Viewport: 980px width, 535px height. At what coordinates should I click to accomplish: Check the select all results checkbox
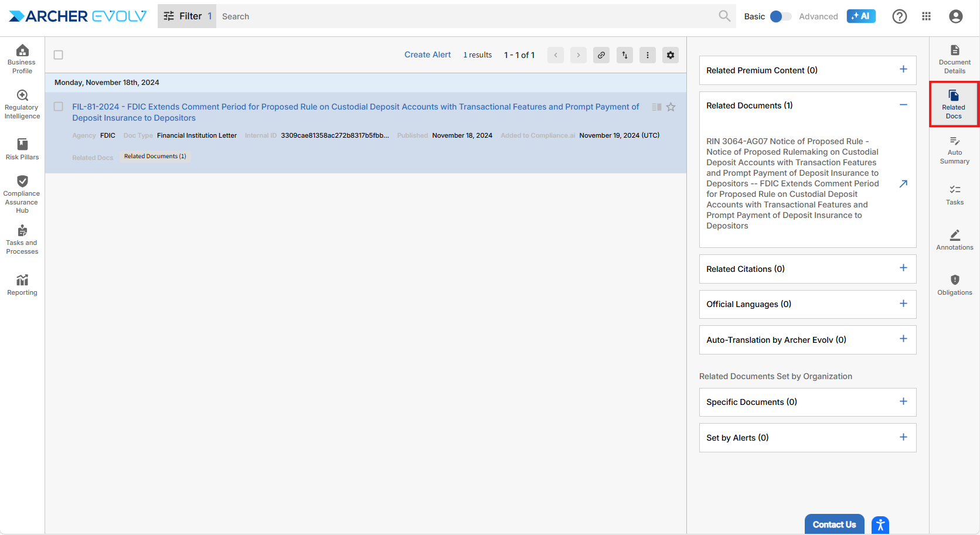point(59,55)
